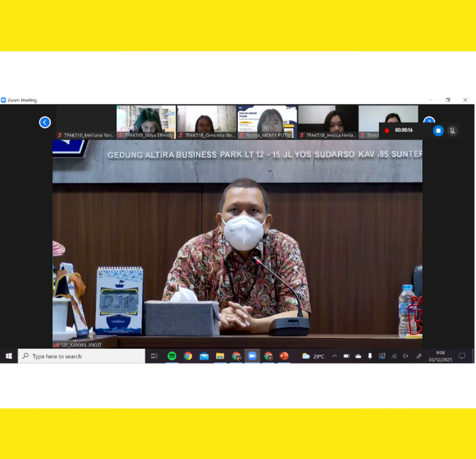Open the OneDrive cloud tray icon
Screen dimensions: 476x459
tap(358, 356)
